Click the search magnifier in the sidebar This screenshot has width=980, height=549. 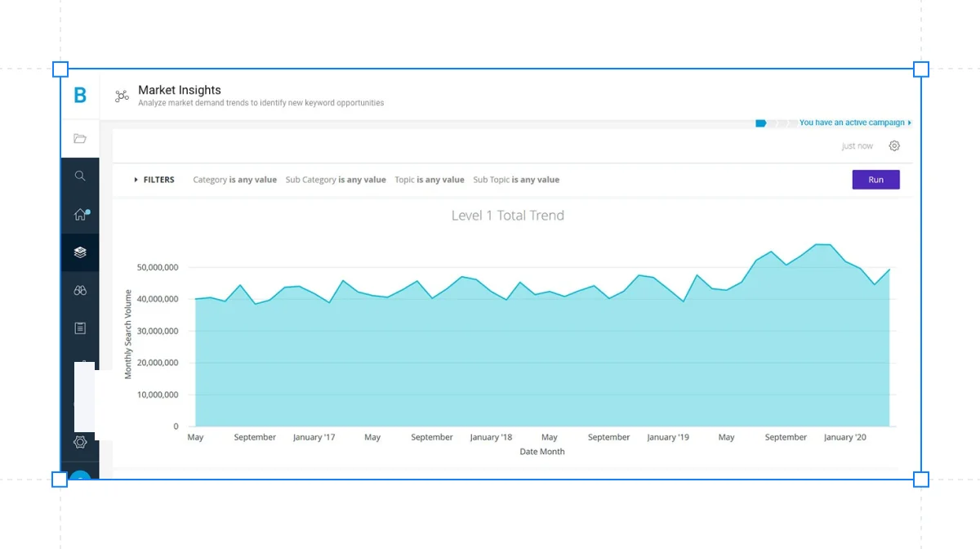[x=80, y=176]
